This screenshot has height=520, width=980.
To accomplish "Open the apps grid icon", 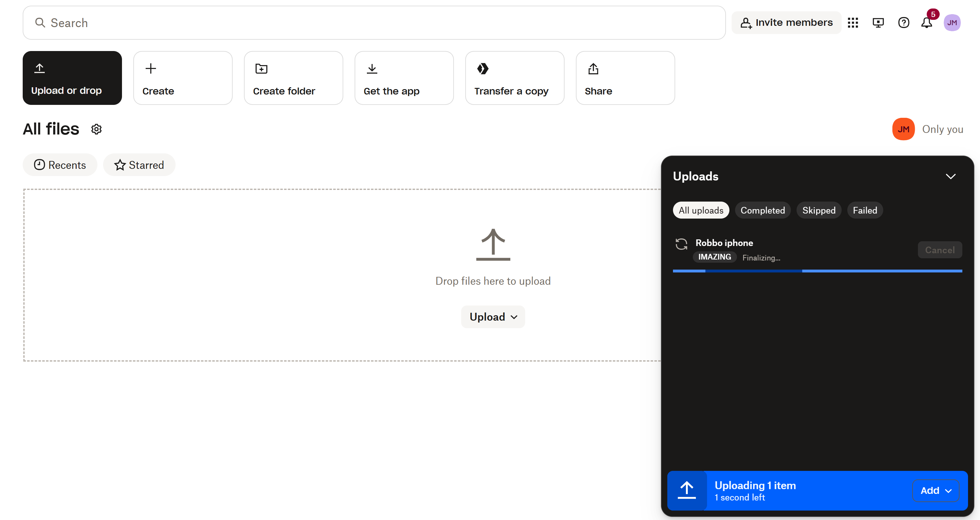I will click(x=853, y=23).
